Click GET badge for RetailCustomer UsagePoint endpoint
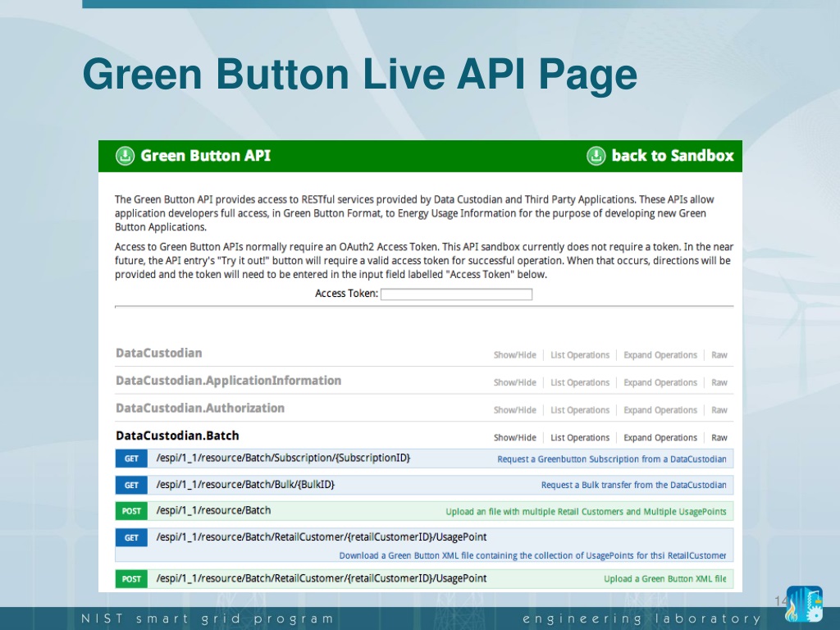 coord(131,537)
